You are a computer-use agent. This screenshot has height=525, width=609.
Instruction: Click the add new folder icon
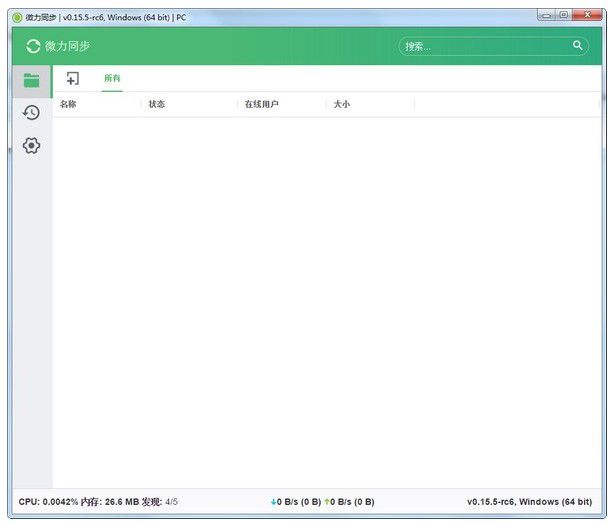click(72, 78)
